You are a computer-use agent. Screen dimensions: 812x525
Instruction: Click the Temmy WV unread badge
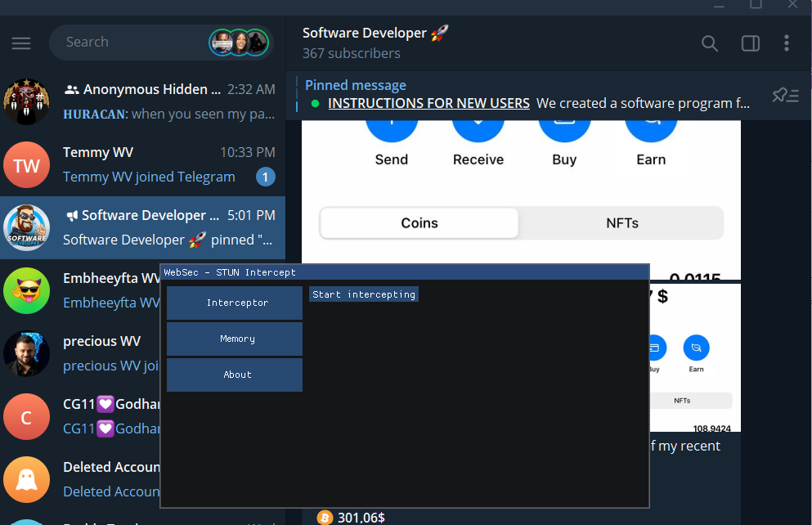pyautogui.click(x=265, y=177)
